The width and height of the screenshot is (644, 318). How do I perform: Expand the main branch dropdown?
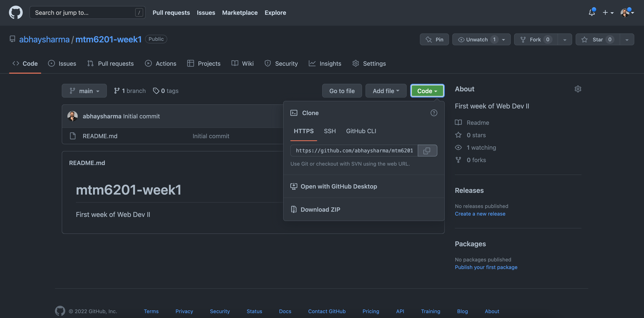coord(84,91)
